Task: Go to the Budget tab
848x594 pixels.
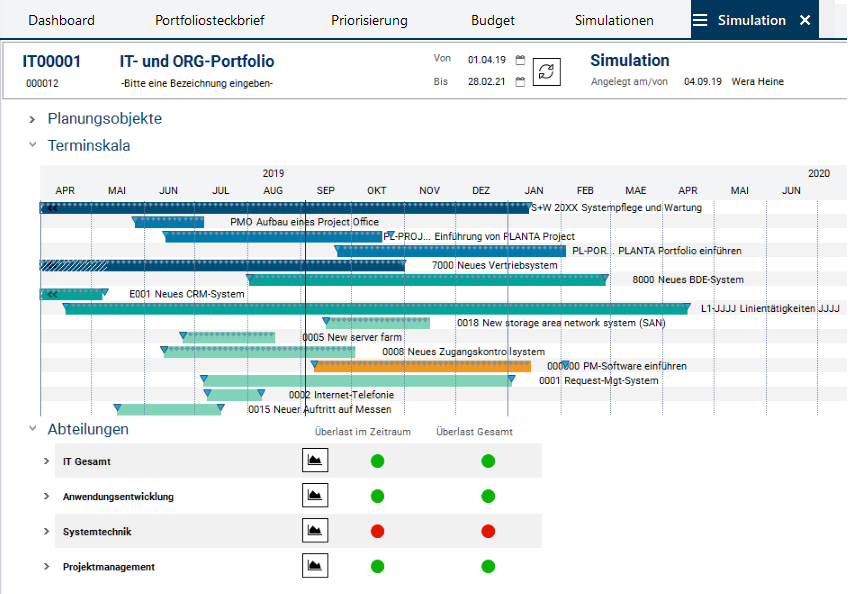Action: (x=493, y=20)
